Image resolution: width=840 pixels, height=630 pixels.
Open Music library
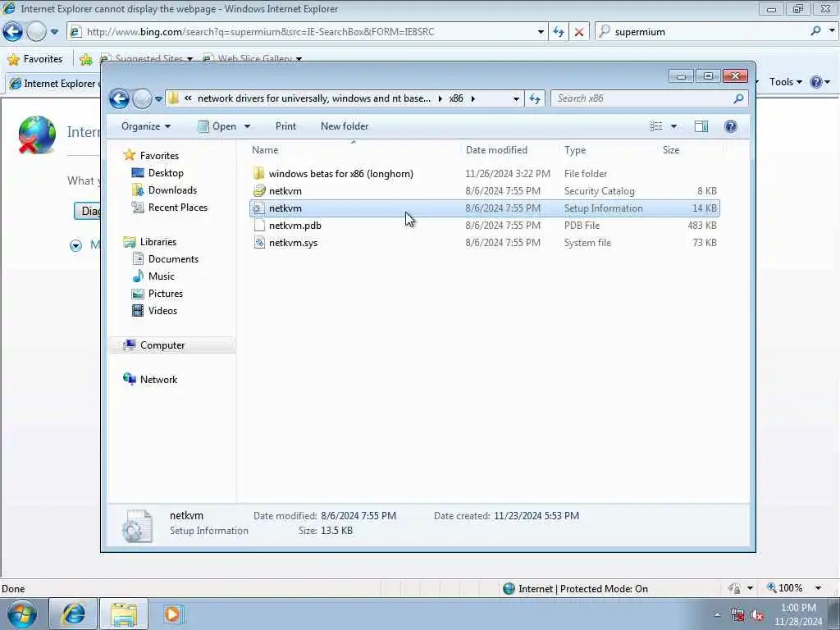point(153,276)
